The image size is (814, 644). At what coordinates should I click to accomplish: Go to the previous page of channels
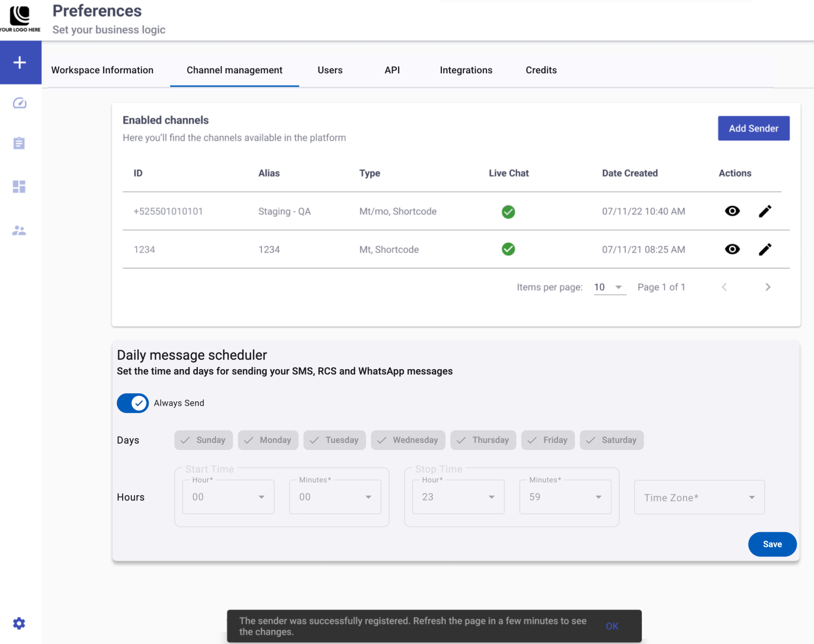click(x=724, y=287)
